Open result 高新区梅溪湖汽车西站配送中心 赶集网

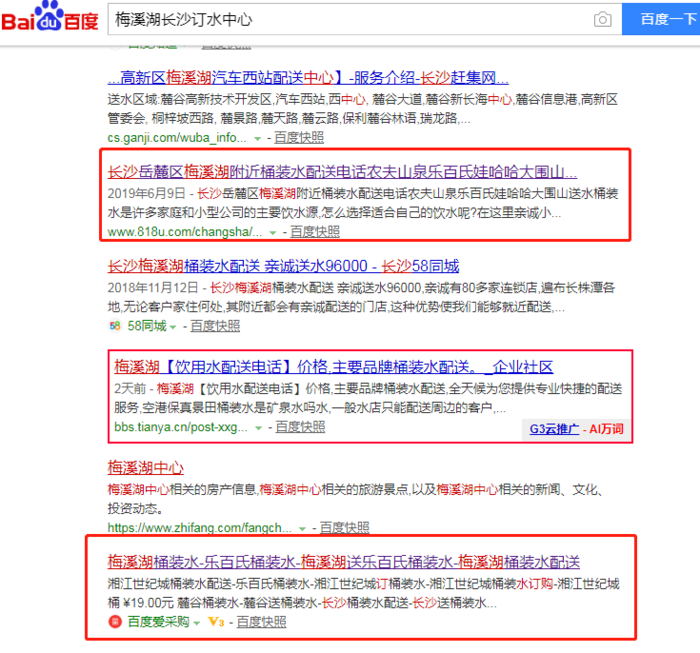coord(308,78)
